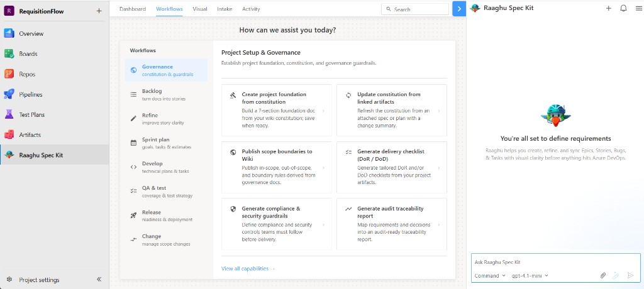Select the QA & test workflow label

click(154, 188)
